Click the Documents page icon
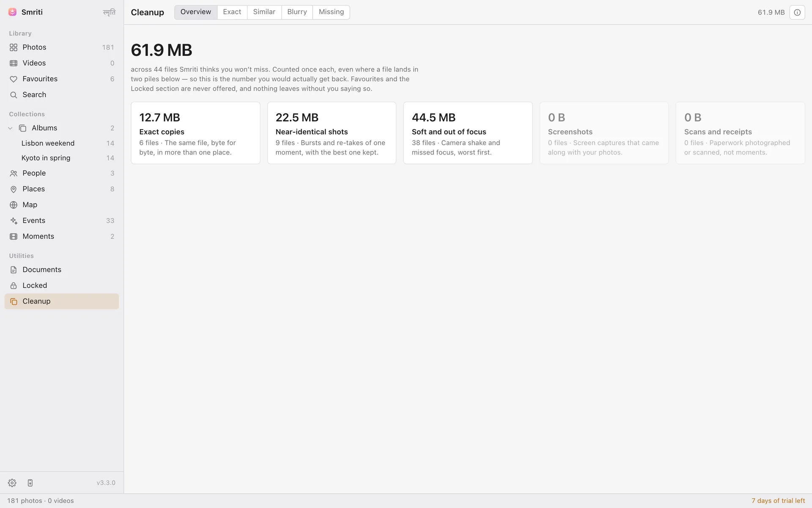Viewport: 812px width, 508px height. pos(14,270)
